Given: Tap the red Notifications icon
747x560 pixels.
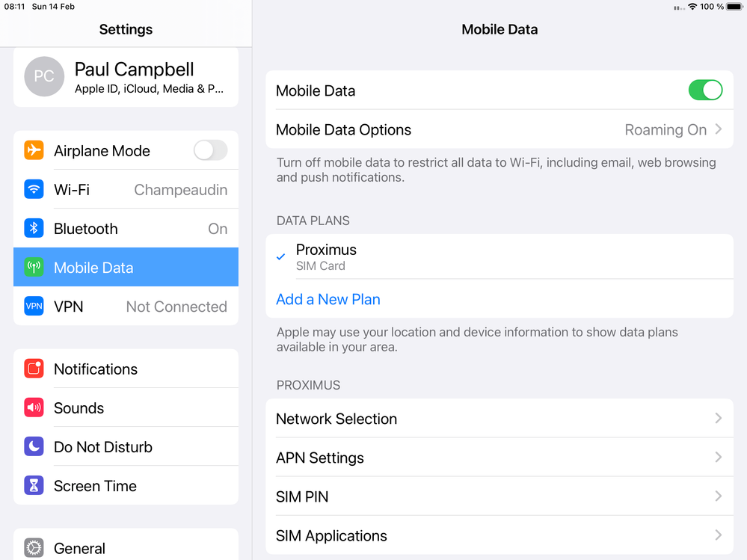Looking at the screenshot, I should click(x=34, y=369).
